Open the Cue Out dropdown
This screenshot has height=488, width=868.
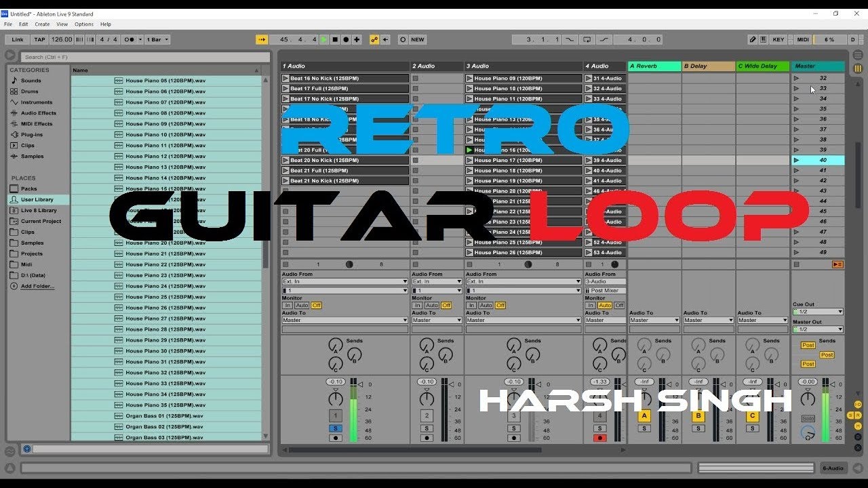click(x=818, y=312)
